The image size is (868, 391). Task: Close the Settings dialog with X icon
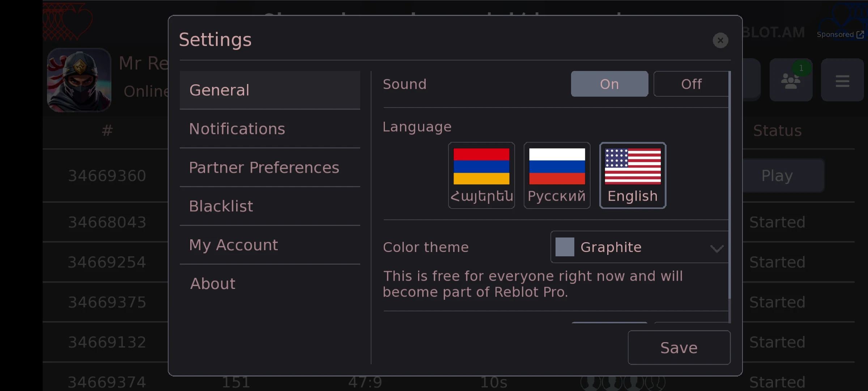[x=720, y=40]
